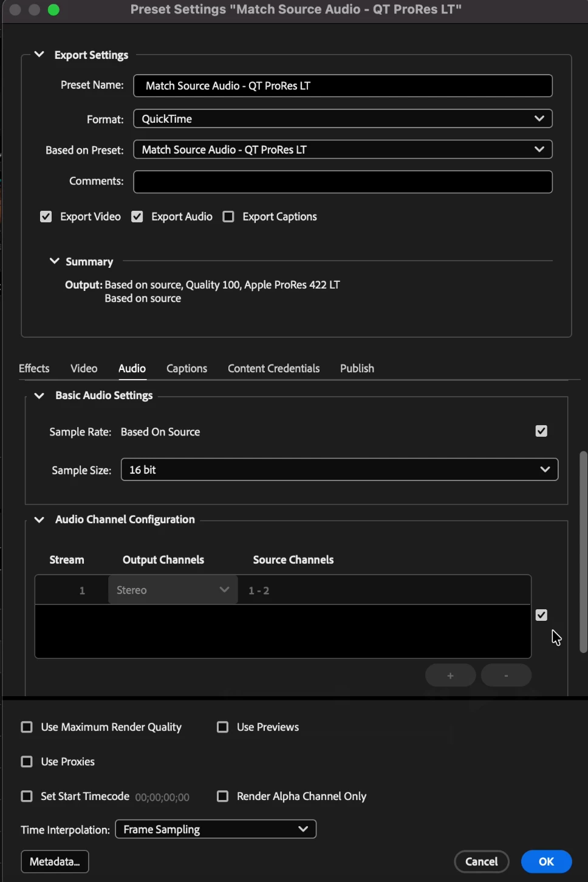Viewport: 588px width, 882px height.
Task: Open the Content Credentials tab
Action: point(273,368)
